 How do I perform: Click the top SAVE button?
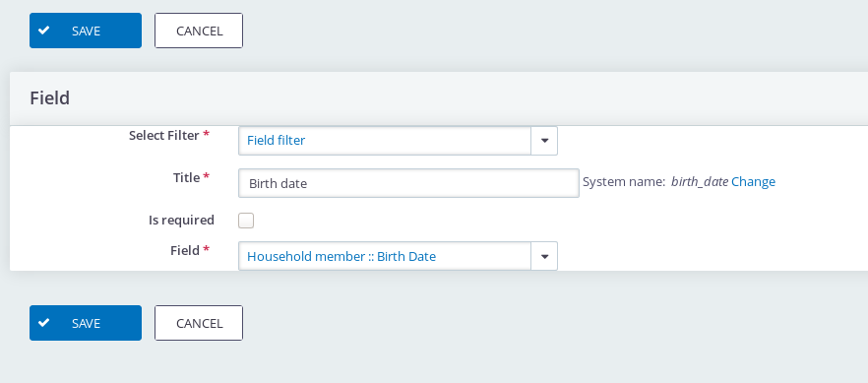point(86,31)
